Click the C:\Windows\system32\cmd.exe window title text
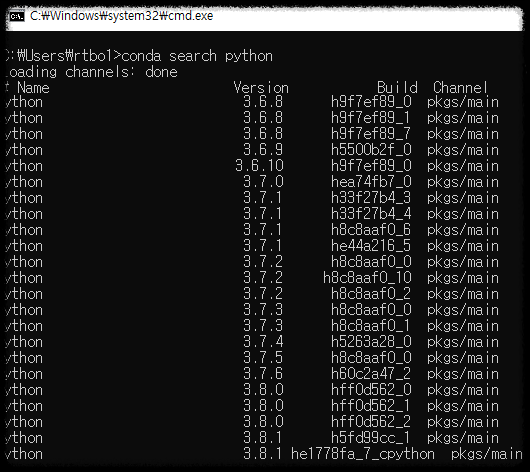The width and height of the screenshot is (530, 472). [121, 16]
